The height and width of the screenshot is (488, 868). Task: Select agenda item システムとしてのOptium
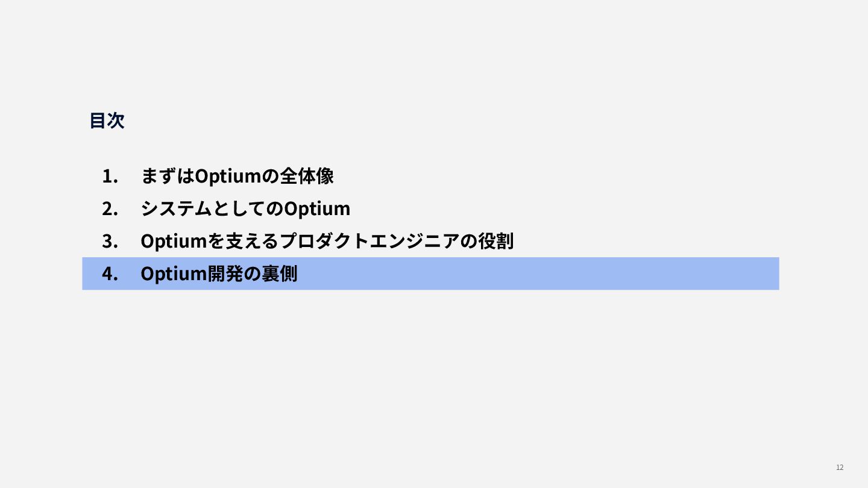coord(245,208)
